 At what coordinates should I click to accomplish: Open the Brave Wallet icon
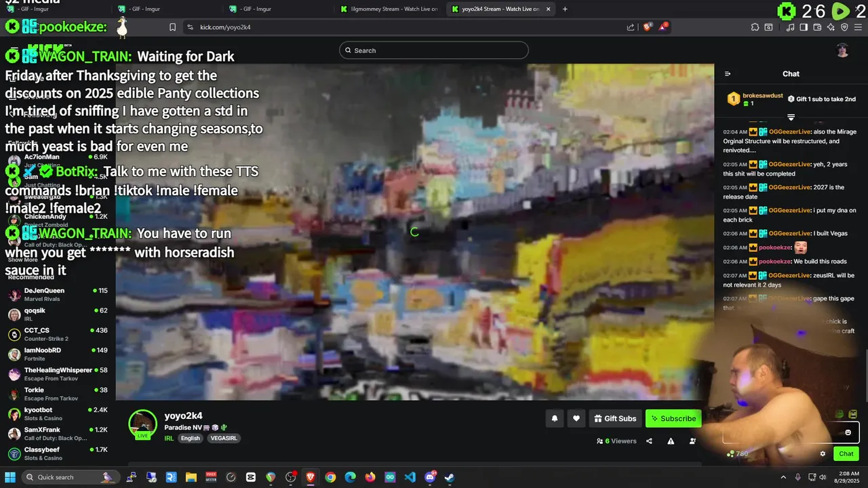(817, 27)
